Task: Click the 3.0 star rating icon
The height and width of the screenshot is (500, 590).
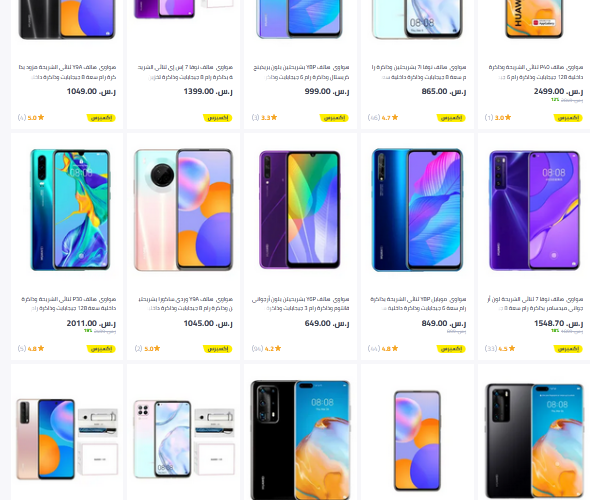Action: tap(508, 117)
